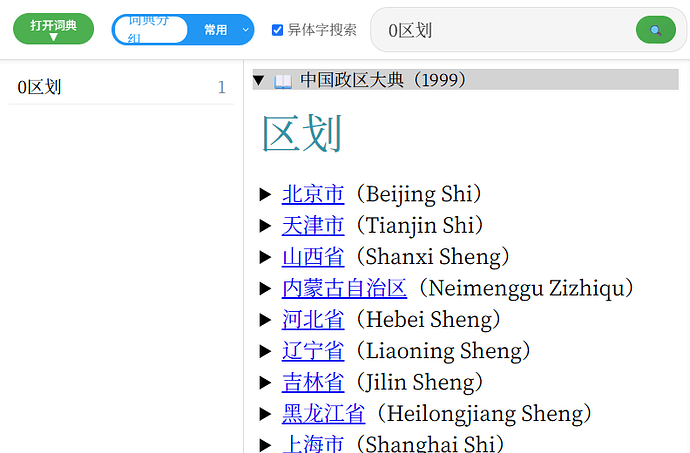
Task: Click the (Heilongjiang Sheng) pinyin text
Action: [x=483, y=414]
